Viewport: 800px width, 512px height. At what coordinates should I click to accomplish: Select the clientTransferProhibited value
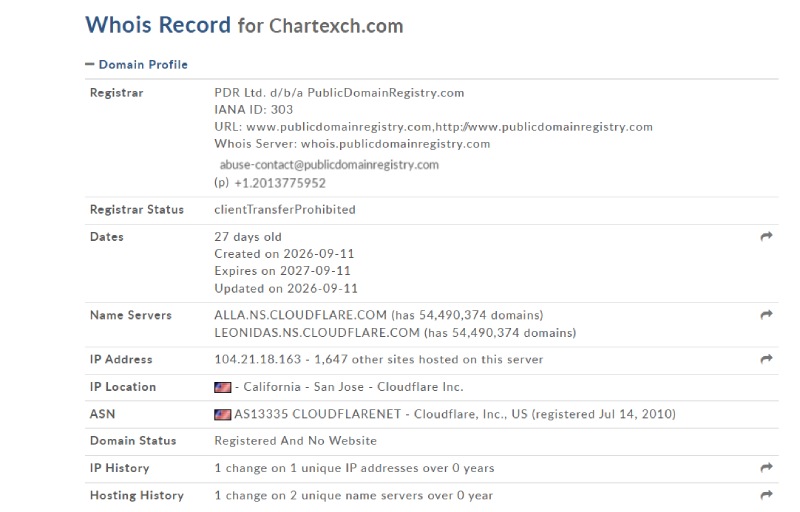pyautogui.click(x=285, y=210)
